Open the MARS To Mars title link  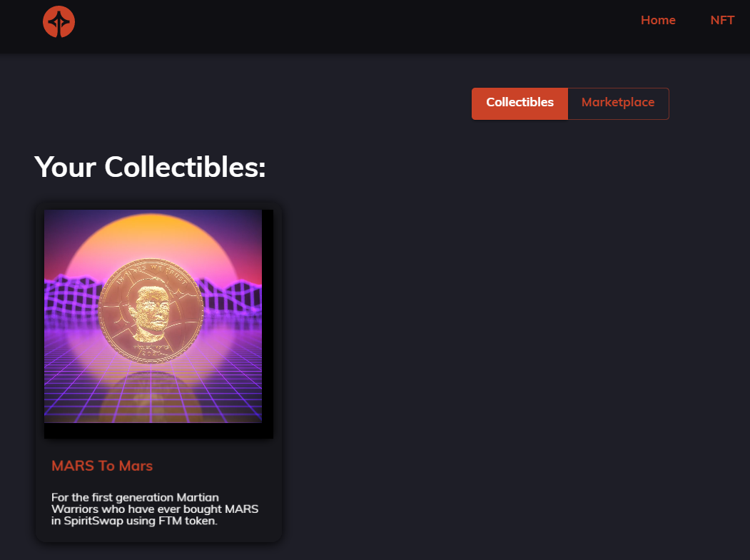(102, 466)
